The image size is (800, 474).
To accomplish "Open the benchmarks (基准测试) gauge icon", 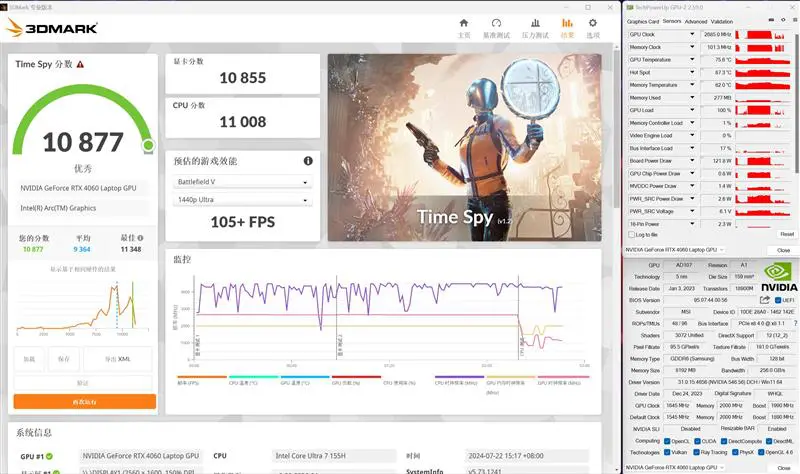I will (496, 23).
